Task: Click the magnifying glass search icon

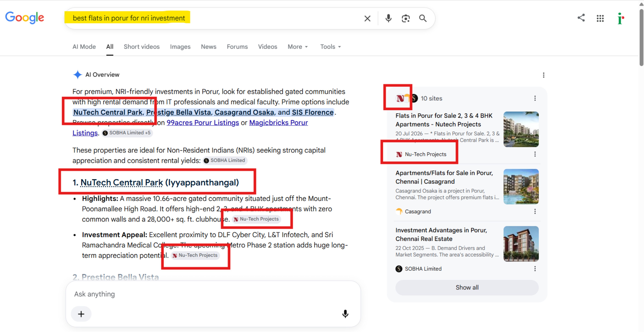Action: (x=423, y=18)
